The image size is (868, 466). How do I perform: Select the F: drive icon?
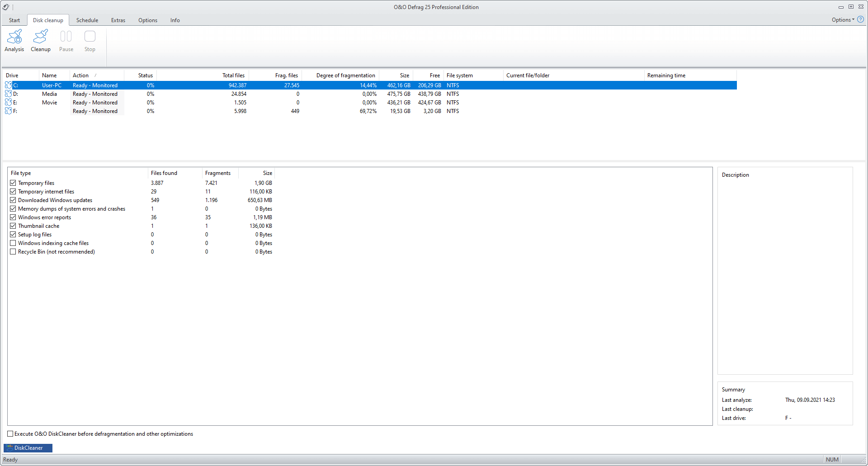coord(9,111)
